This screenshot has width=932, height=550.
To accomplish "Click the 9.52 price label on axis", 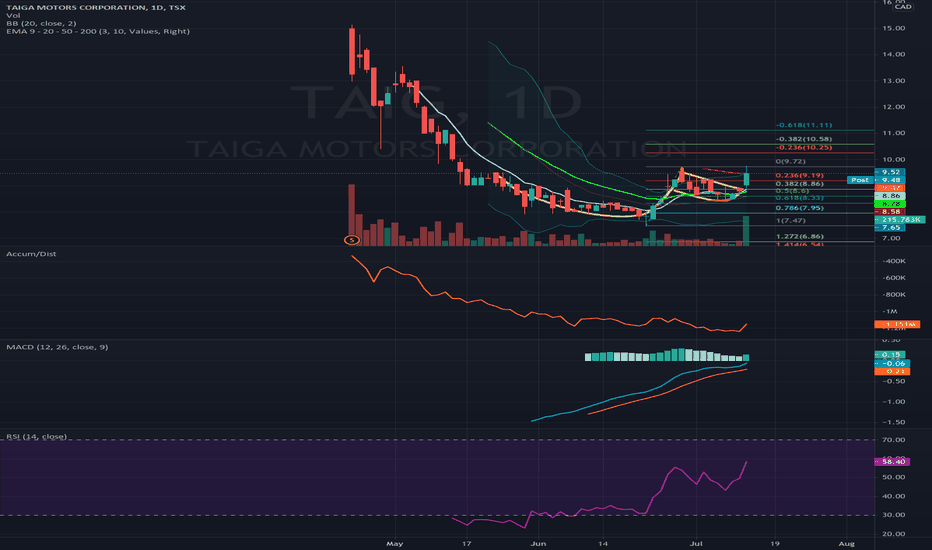I will coord(890,172).
